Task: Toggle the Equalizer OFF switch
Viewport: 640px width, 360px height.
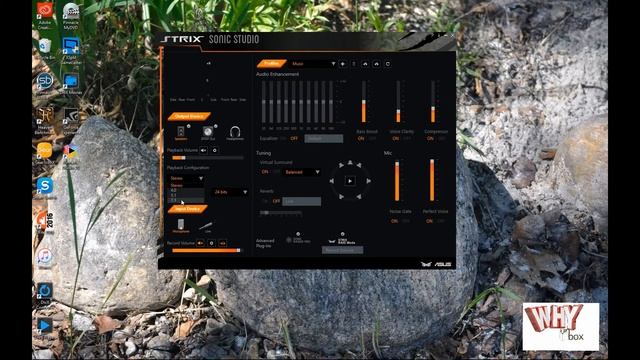Action: point(294,138)
